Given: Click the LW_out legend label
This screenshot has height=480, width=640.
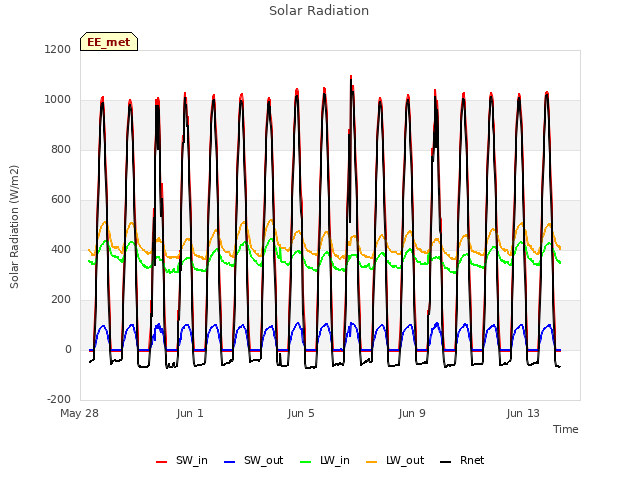Looking at the screenshot, I should (x=405, y=460).
